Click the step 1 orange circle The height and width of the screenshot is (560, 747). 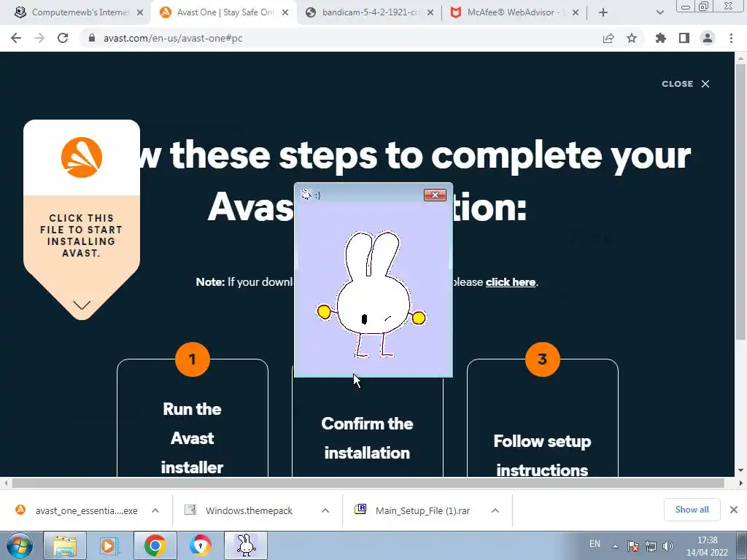click(x=193, y=359)
